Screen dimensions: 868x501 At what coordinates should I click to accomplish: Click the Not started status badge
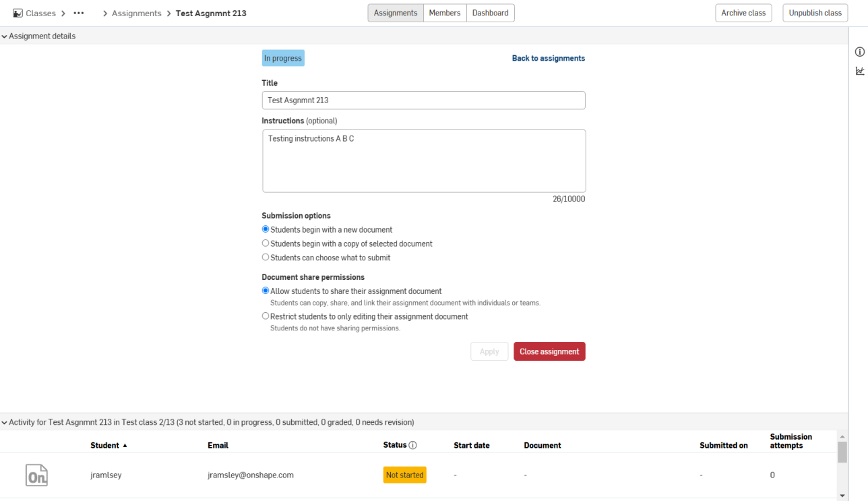tap(405, 475)
